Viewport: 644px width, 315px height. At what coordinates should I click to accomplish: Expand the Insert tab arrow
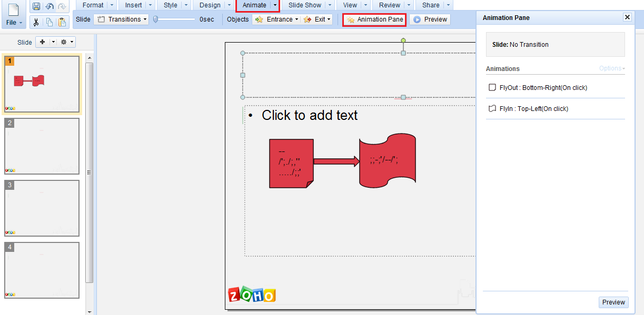pyautogui.click(x=150, y=5)
